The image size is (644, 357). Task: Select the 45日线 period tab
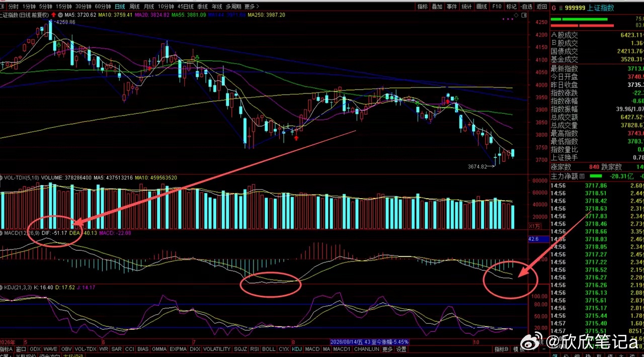pyautogui.click(x=185, y=7)
